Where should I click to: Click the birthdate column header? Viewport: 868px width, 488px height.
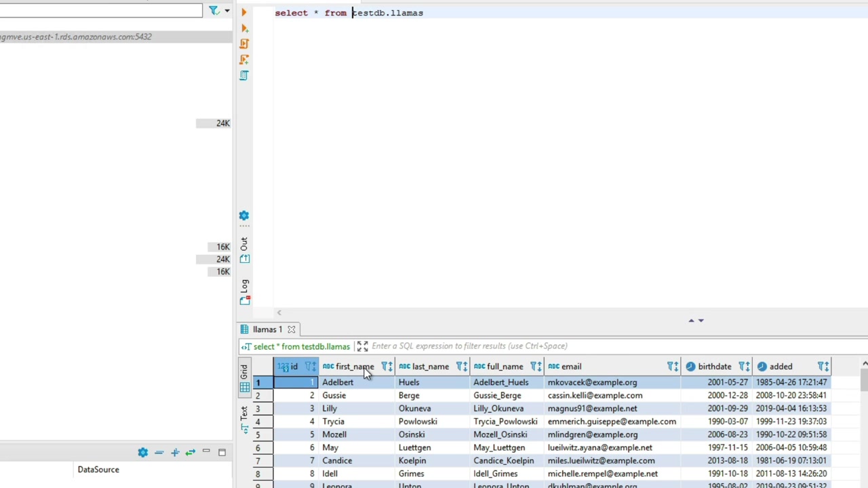[714, 367]
